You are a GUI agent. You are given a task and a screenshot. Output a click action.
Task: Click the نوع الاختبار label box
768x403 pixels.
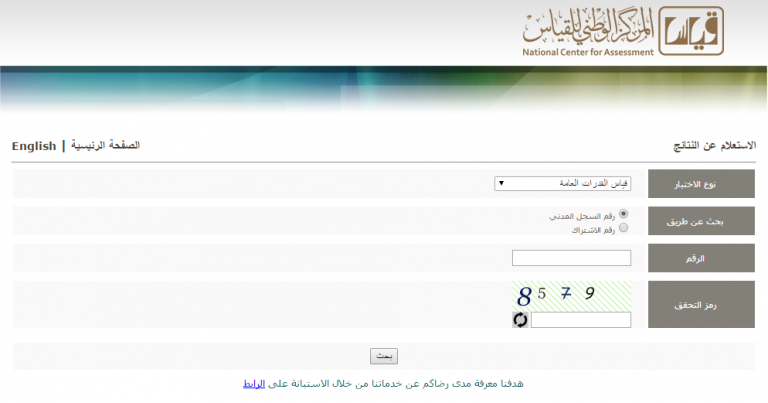701,184
